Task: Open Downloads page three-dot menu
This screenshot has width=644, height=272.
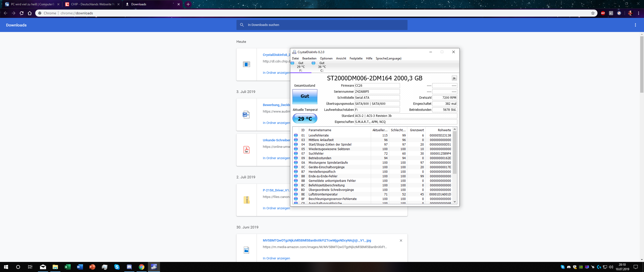Action: (635, 25)
